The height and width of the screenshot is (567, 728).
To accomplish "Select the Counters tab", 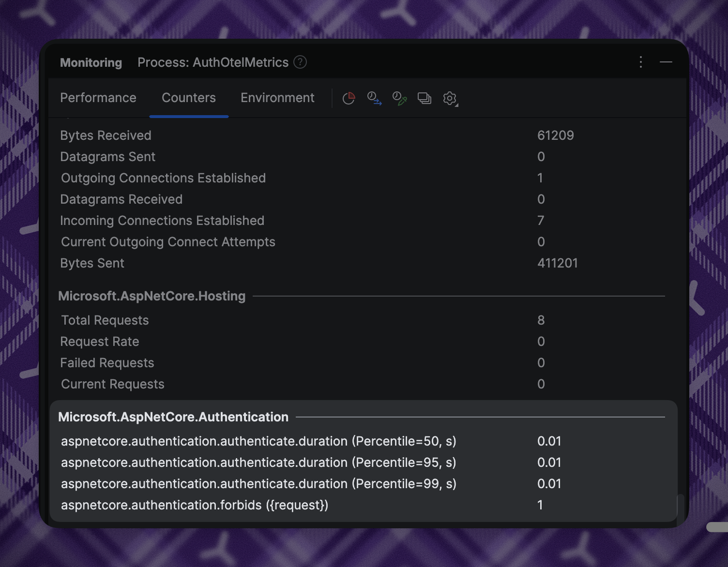I will (x=189, y=98).
